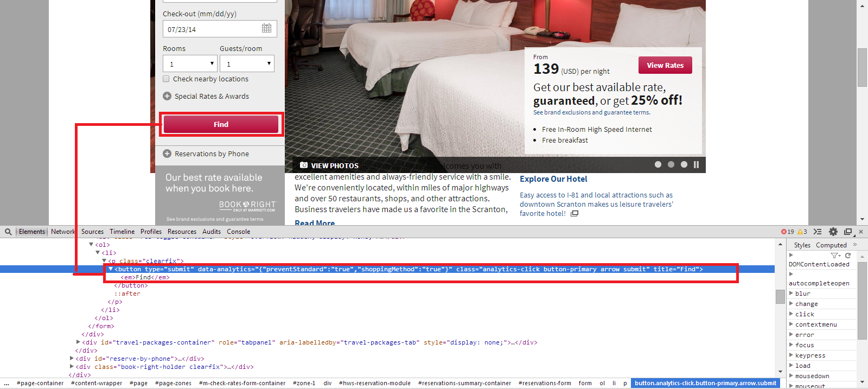Expand Special Rates & Awards section

[x=167, y=96]
